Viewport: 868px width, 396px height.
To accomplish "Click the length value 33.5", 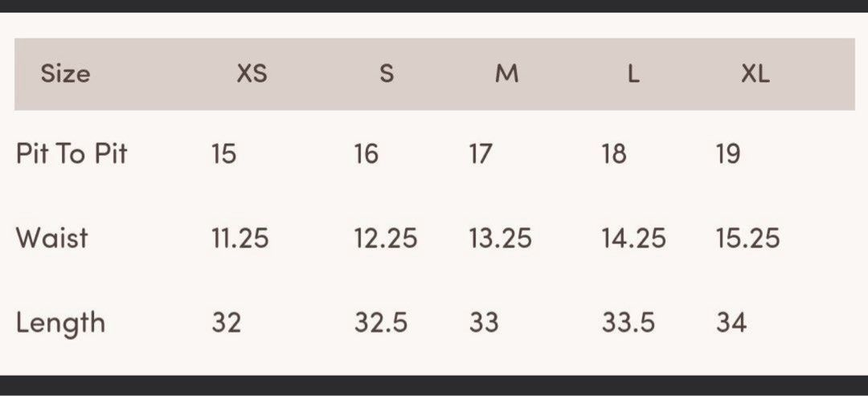I will pos(628,323).
